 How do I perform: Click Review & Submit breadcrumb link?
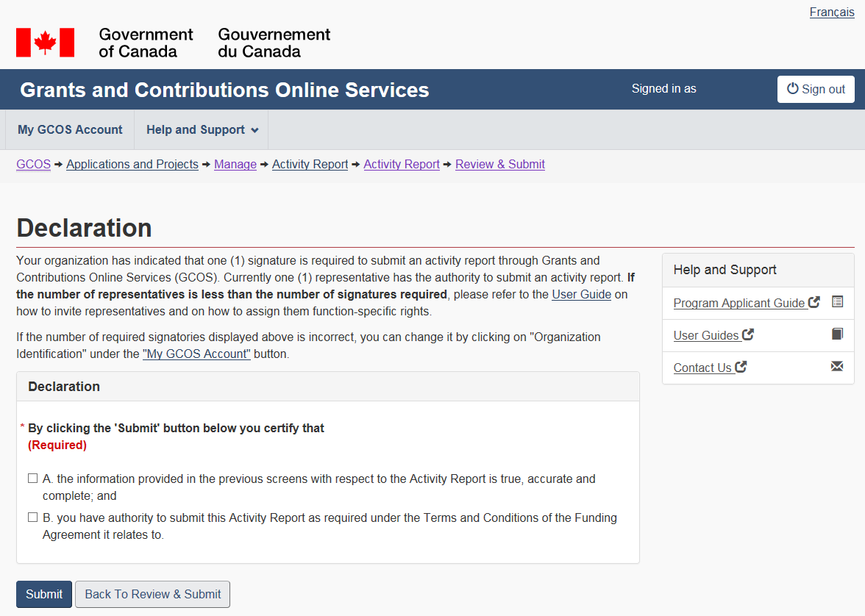point(499,165)
